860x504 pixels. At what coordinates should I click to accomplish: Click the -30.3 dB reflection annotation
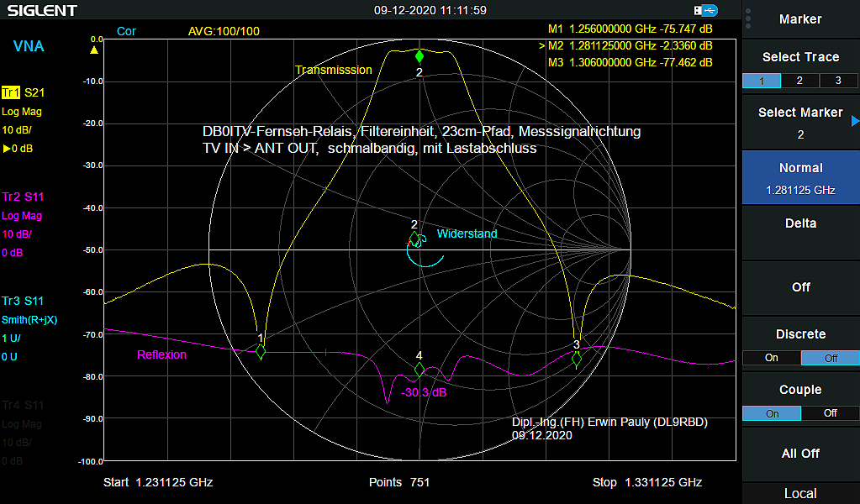[x=424, y=393]
